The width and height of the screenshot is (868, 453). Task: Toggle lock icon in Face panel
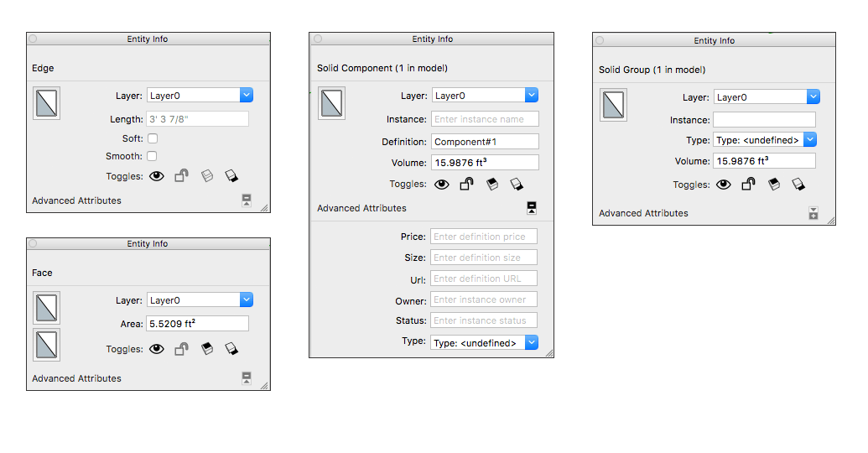click(182, 348)
